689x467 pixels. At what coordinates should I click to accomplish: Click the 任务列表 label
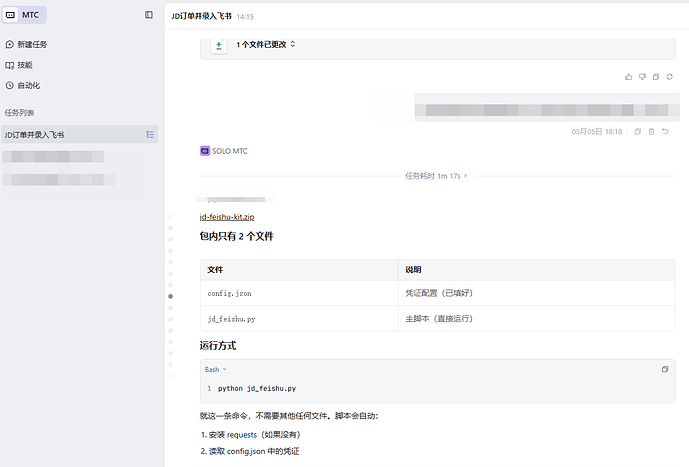coord(19,112)
